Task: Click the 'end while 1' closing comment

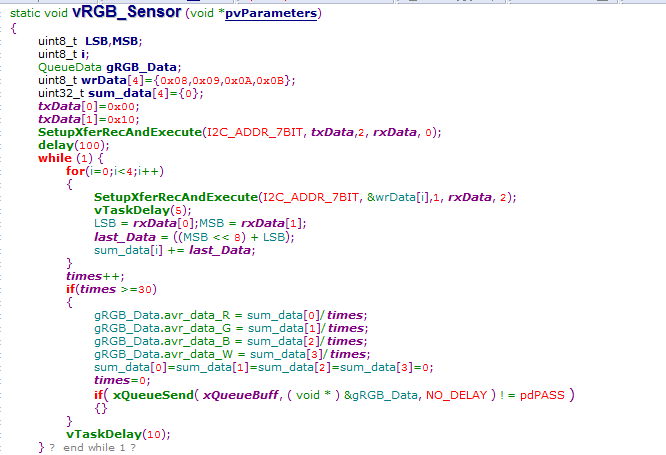Action: (98, 447)
